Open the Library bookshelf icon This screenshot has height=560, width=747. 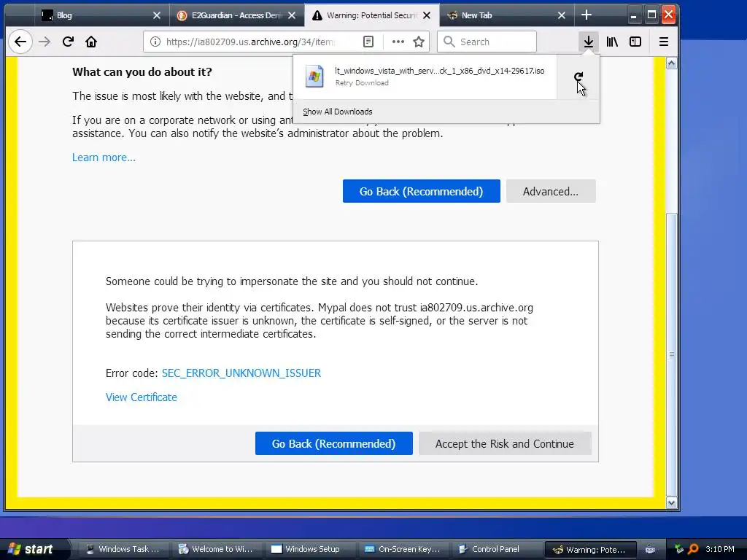tap(612, 42)
